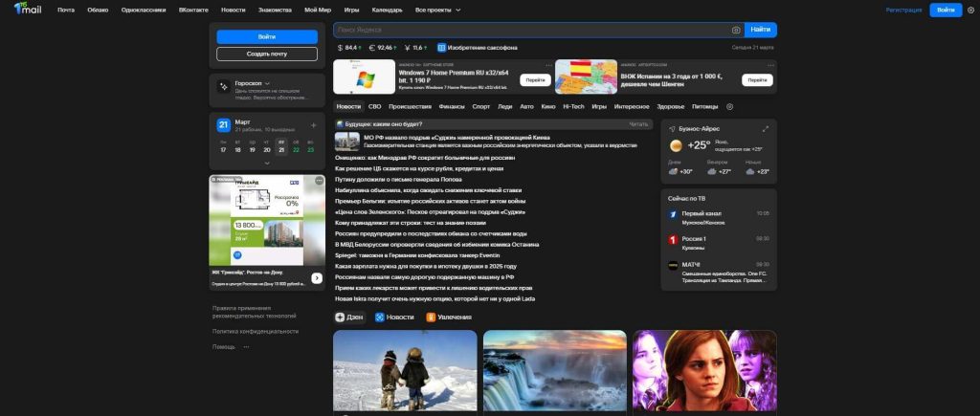980x416 pixels.
Task: Switch to the Происшествия news tab
Action: (410, 107)
